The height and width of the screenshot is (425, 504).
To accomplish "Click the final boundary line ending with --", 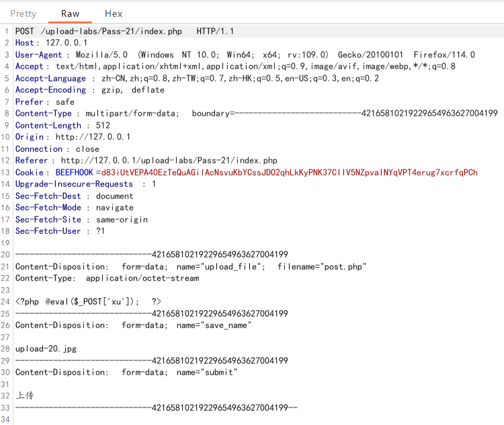I will (157, 408).
